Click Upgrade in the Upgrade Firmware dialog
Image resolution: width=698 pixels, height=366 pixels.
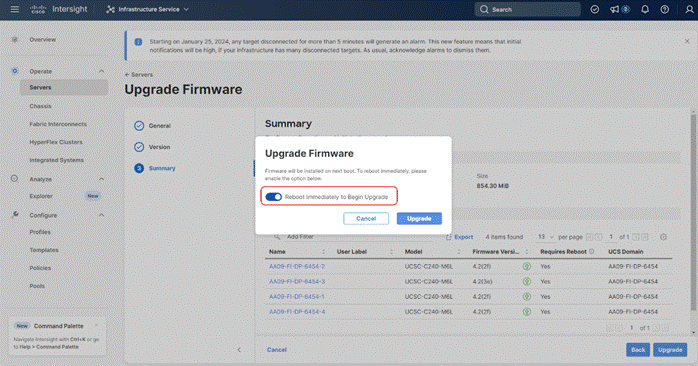419,219
